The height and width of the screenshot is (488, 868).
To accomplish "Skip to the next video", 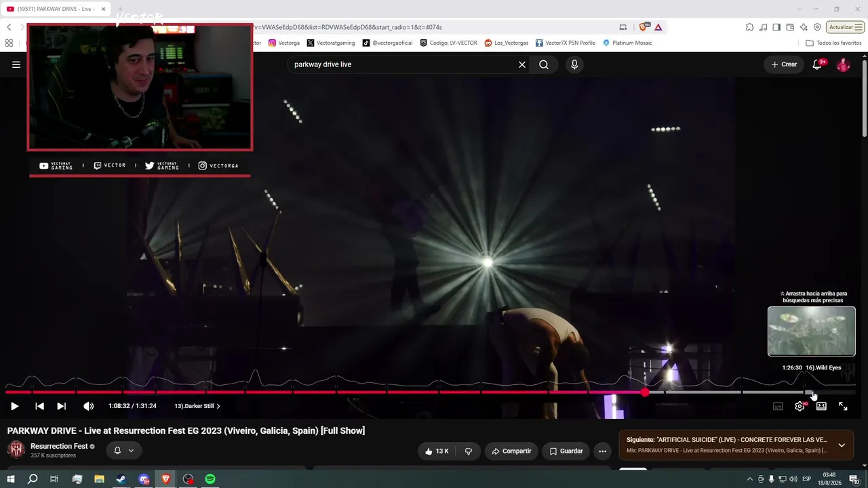I will pyautogui.click(x=61, y=406).
